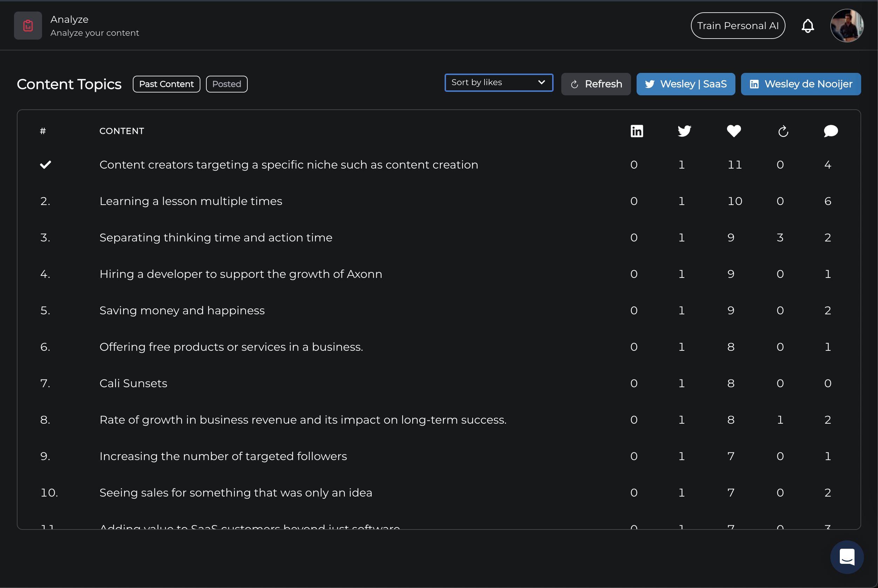878x588 pixels.
Task: Click the Refresh button
Action: [x=596, y=84]
